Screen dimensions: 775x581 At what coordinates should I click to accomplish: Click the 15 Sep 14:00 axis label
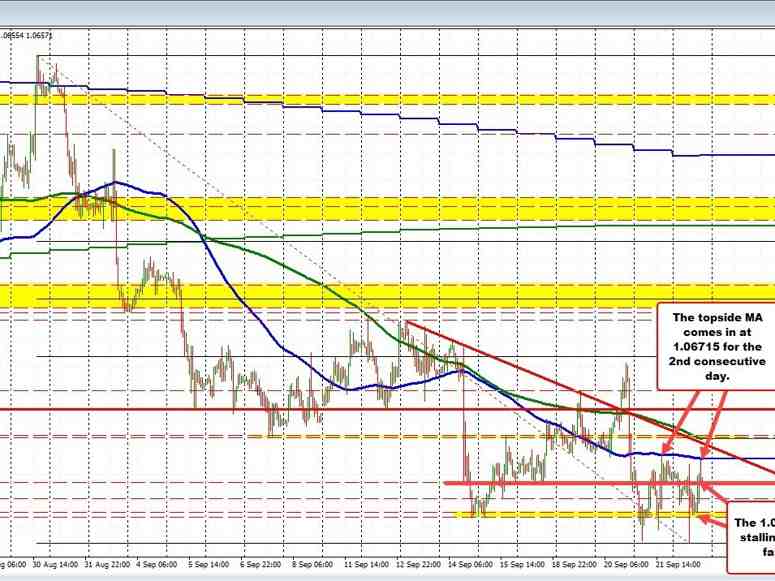pyautogui.click(x=521, y=564)
